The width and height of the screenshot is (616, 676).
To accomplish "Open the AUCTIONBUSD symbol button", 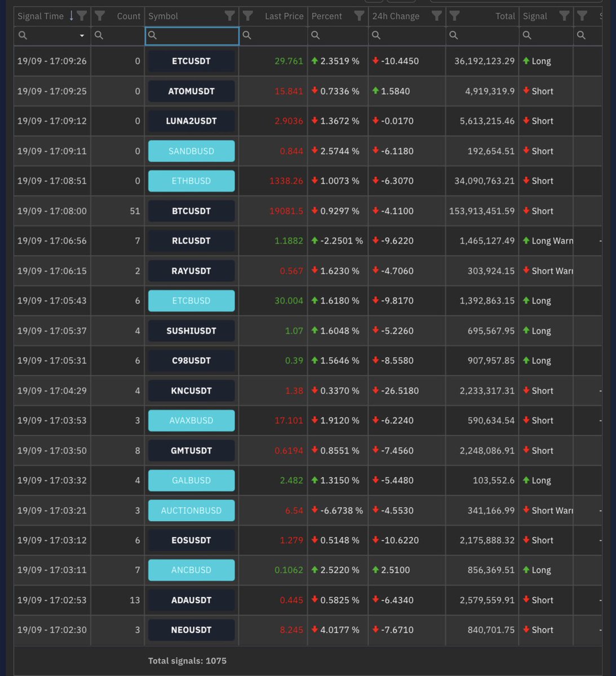I will coord(191,510).
